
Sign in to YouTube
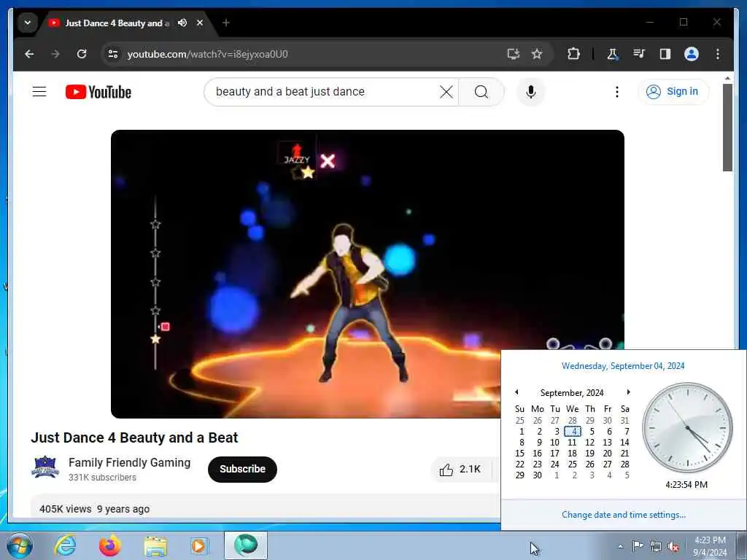tap(673, 91)
